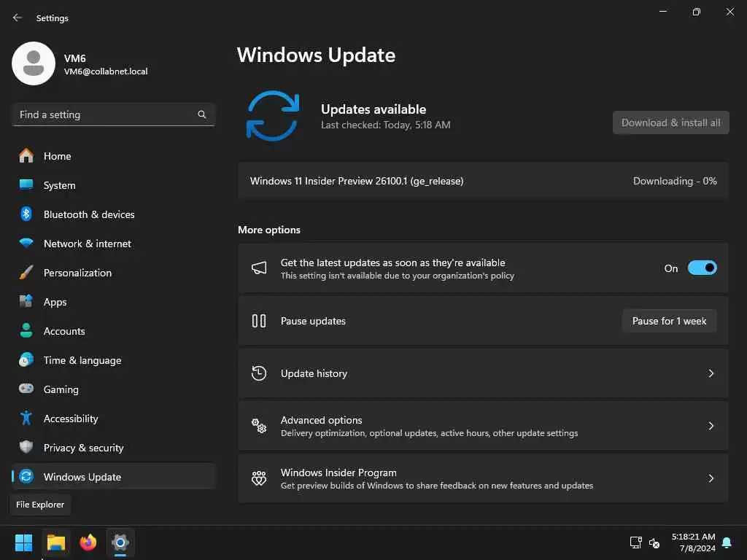Select Bluetooth & devices
The image size is (747, 560).
(113, 214)
